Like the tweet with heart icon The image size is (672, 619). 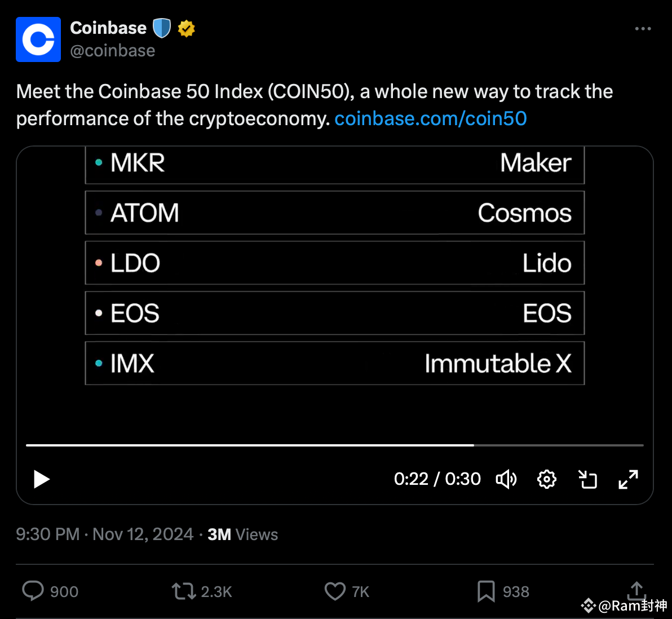(x=335, y=591)
